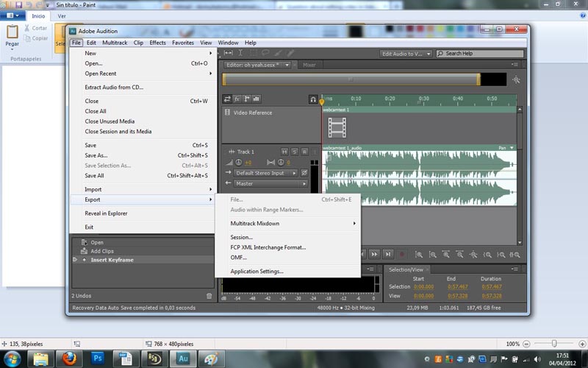
Task: Expand Open Recent submenu
Action: [x=143, y=74]
